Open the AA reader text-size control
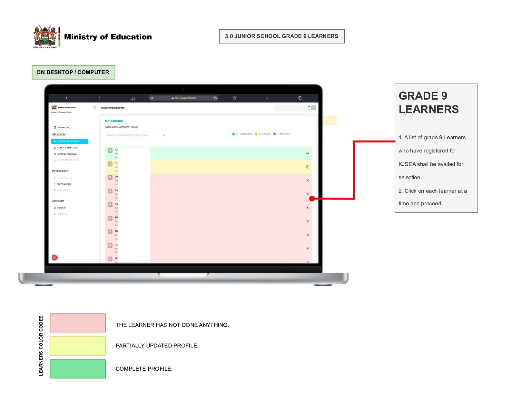Image resolution: width=532 pixels, height=411 pixels. point(152,98)
